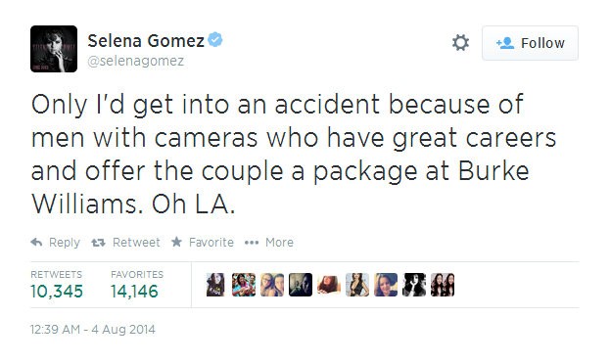Open the second avatar with group photo
610x364 pixels.
[x=244, y=285]
